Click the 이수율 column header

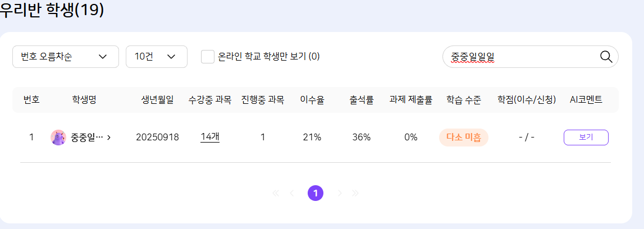(312, 100)
